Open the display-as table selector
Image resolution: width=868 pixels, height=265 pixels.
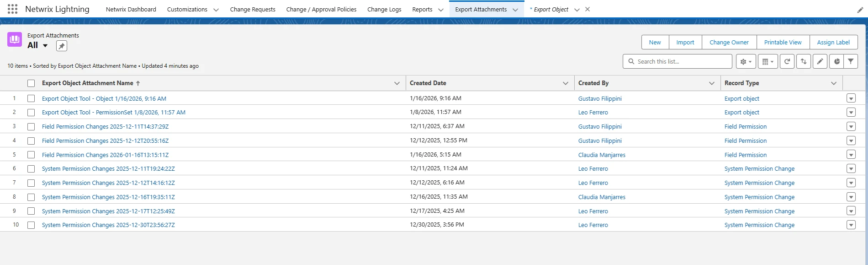coord(767,61)
